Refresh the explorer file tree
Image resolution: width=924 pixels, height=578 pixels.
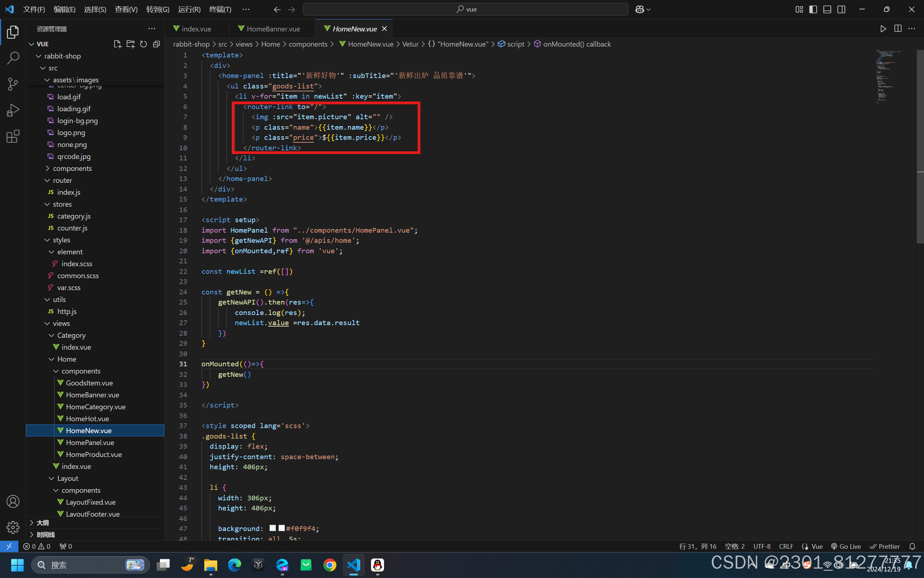[x=144, y=44]
